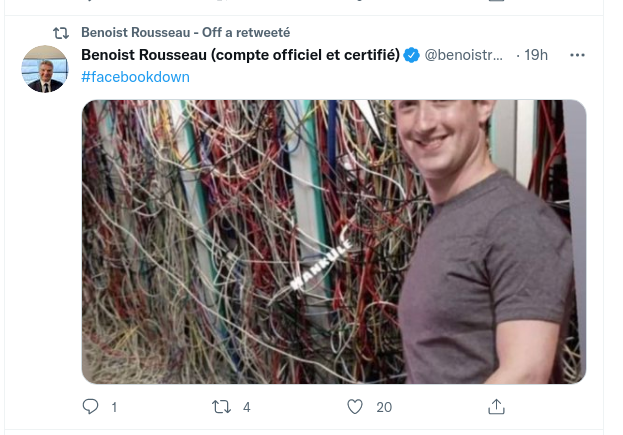Open the tweet via the 19h timestamp

(x=537, y=55)
